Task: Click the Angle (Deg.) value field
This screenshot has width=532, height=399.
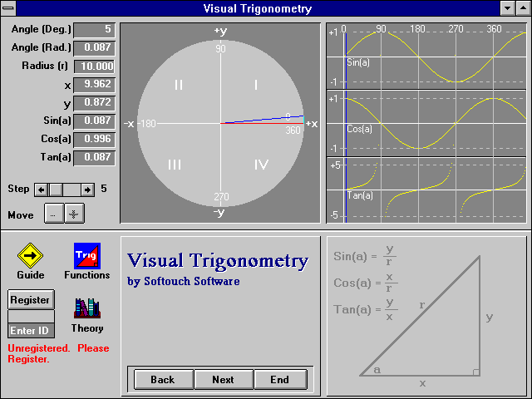Action: point(95,29)
